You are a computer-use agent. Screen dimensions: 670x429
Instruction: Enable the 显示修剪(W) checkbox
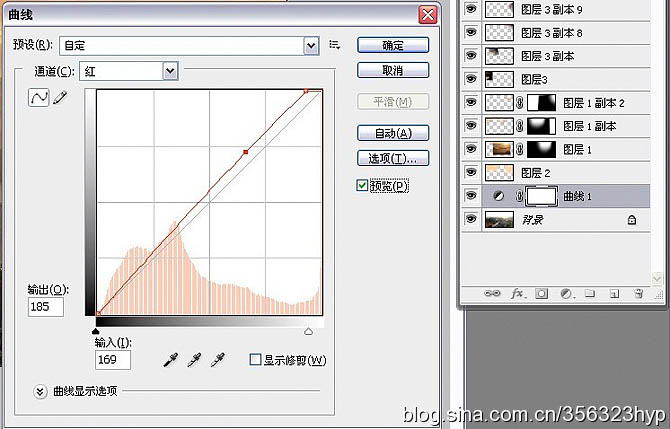255,359
